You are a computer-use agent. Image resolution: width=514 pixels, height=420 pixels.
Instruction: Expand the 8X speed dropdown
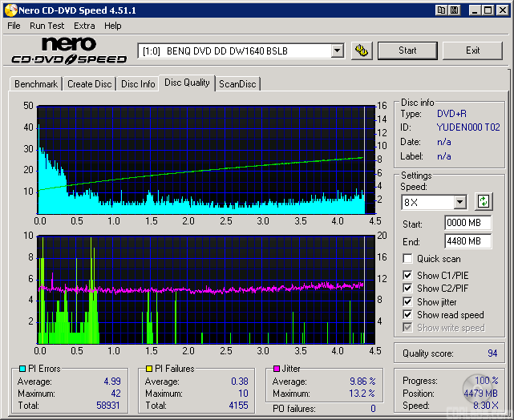[x=459, y=202]
